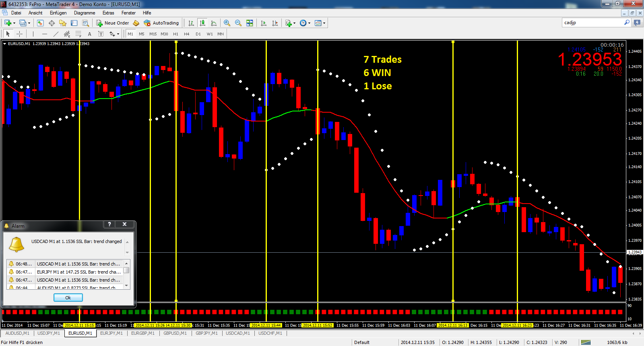Screen dimensions: 644x346
Task: Open the Hilfe menu
Action: 147,13
